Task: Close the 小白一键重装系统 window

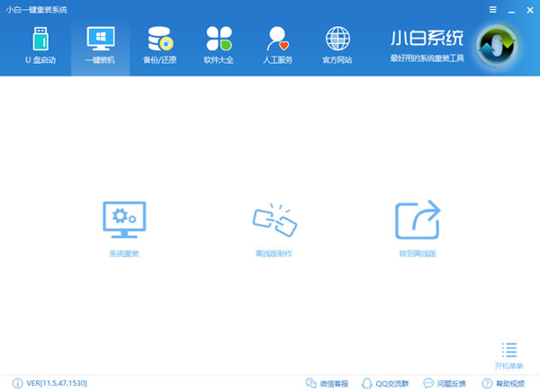Action: click(530, 10)
